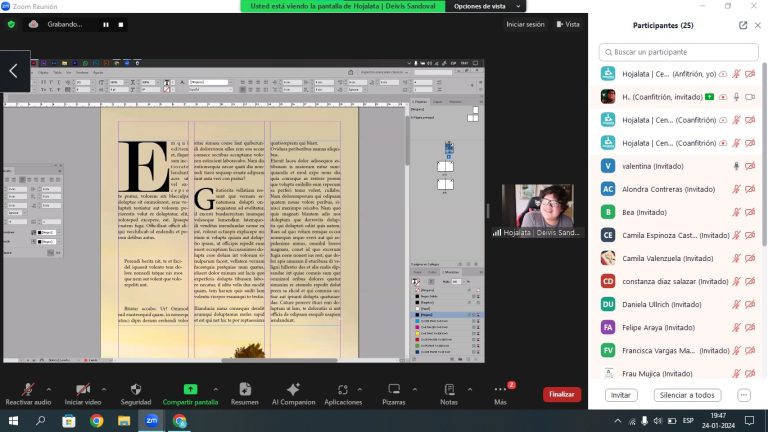The width and height of the screenshot is (768, 432).
Task: Click the Seguridad shield icon
Action: pyautogui.click(x=135, y=388)
